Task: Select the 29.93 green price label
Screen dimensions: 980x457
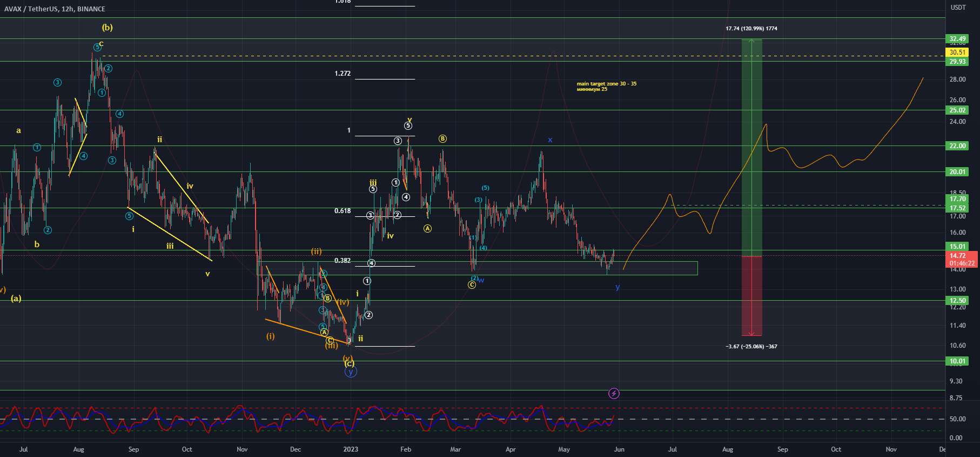Action: click(x=957, y=62)
